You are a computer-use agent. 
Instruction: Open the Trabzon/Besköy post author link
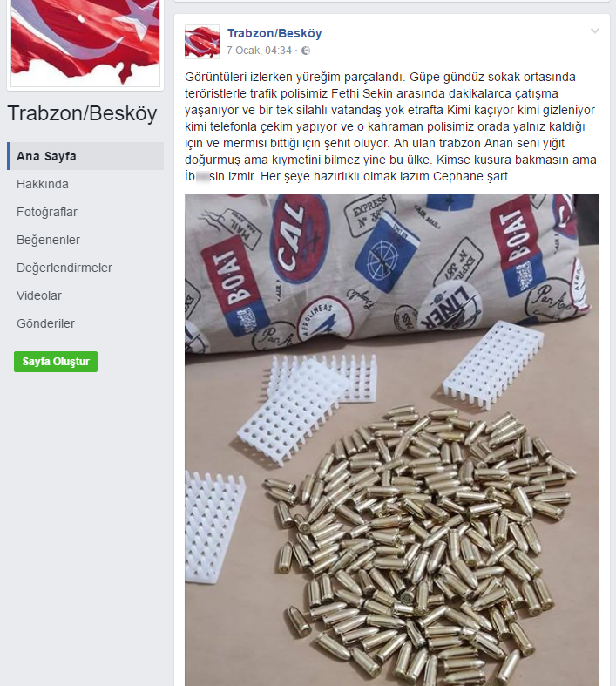[274, 33]
